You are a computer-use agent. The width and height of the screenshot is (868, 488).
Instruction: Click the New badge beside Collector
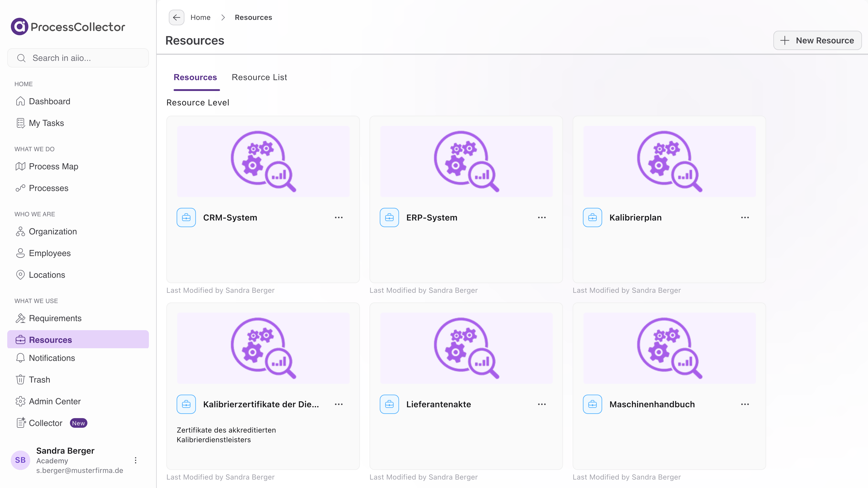[x=79, y=423]
